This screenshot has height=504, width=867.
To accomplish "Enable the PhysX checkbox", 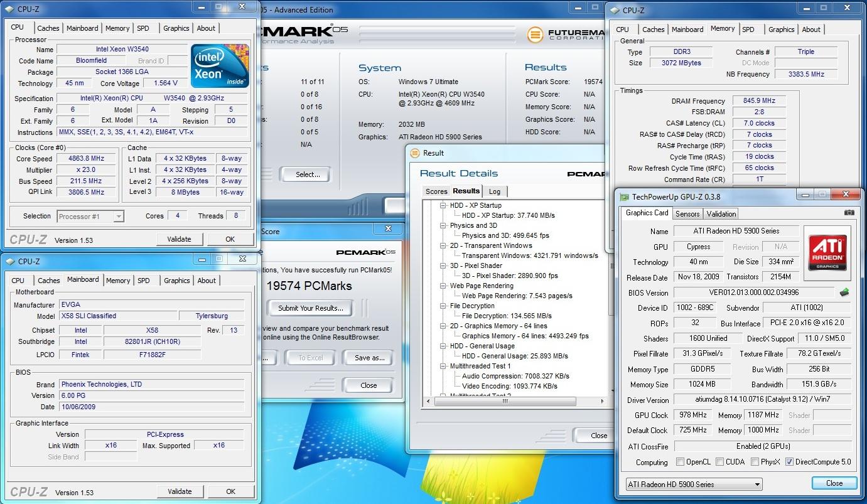I will pos(756,462).
